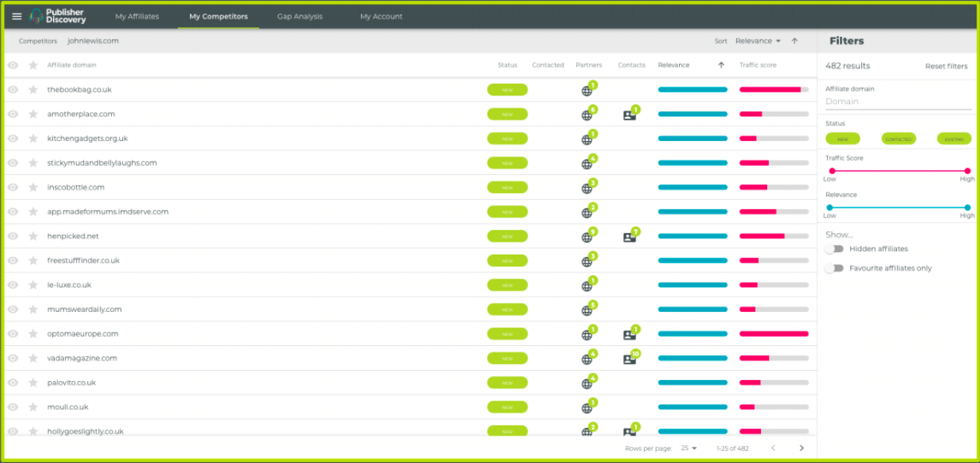The width and height of the screenshot is (980, 463).
Task: Open partners globe for mouli.co.uk
Action: [x=587, y=408]
